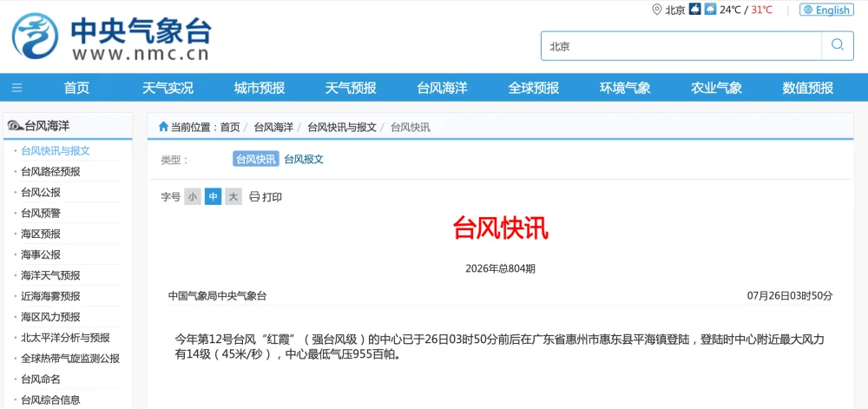Viewport: 868px width, 409px height.
Task: Click the 北京 search input field
Action: tap(681, 46)
